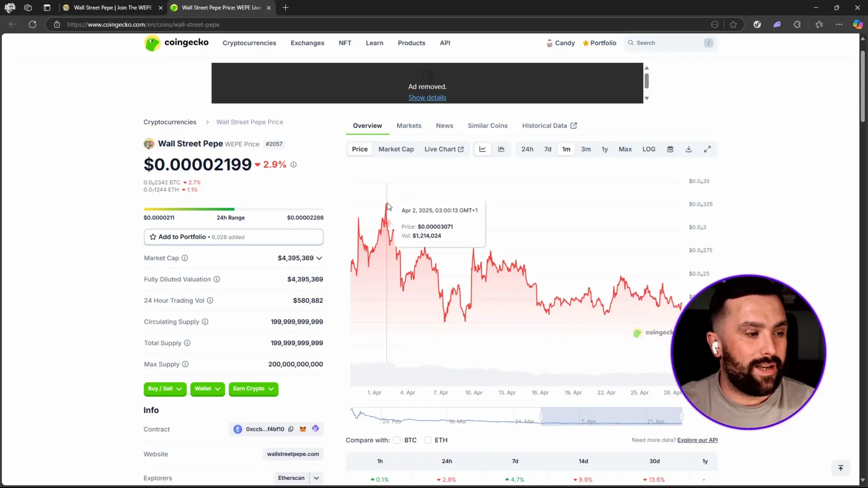Open the Historical Data tab

point(549,126)
